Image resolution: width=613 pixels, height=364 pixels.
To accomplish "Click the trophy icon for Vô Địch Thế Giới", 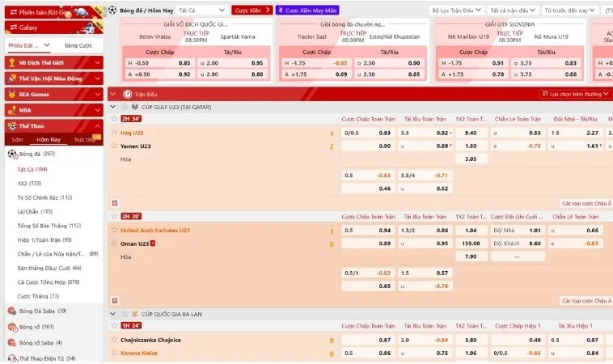I will 12,62.
